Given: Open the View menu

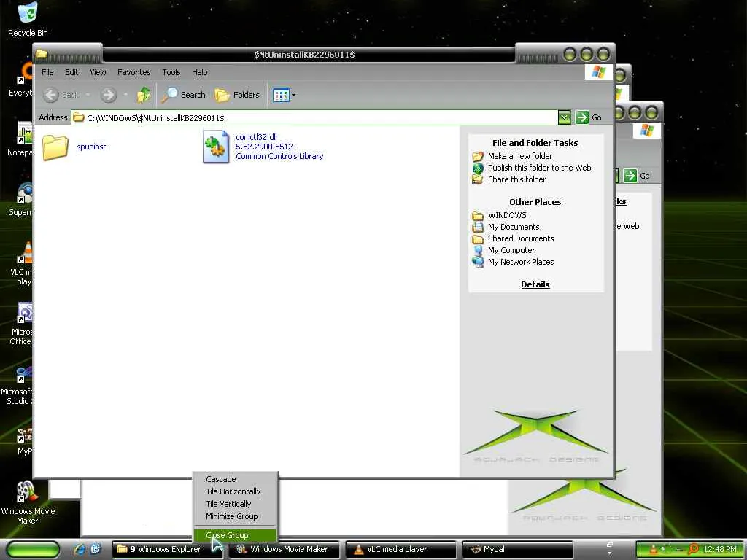Looking at the screenshot, I should (98, 72).
